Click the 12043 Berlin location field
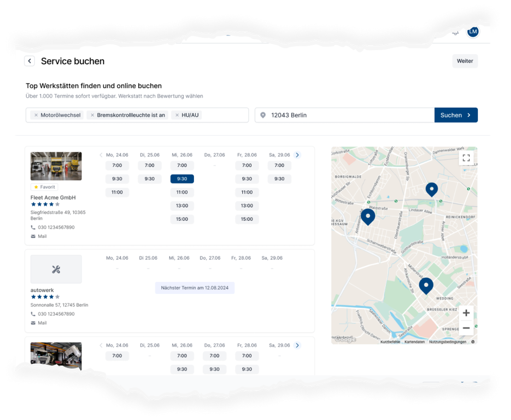This screenshot has width=511, height=420. point(344,115)
